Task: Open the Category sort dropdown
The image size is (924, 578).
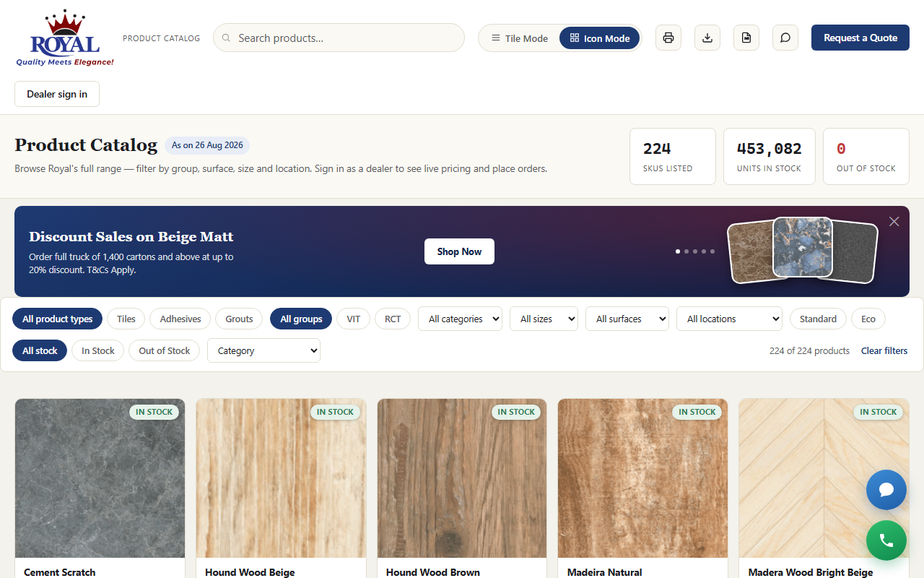Action: pyautogui.click(x=263, y=350)
